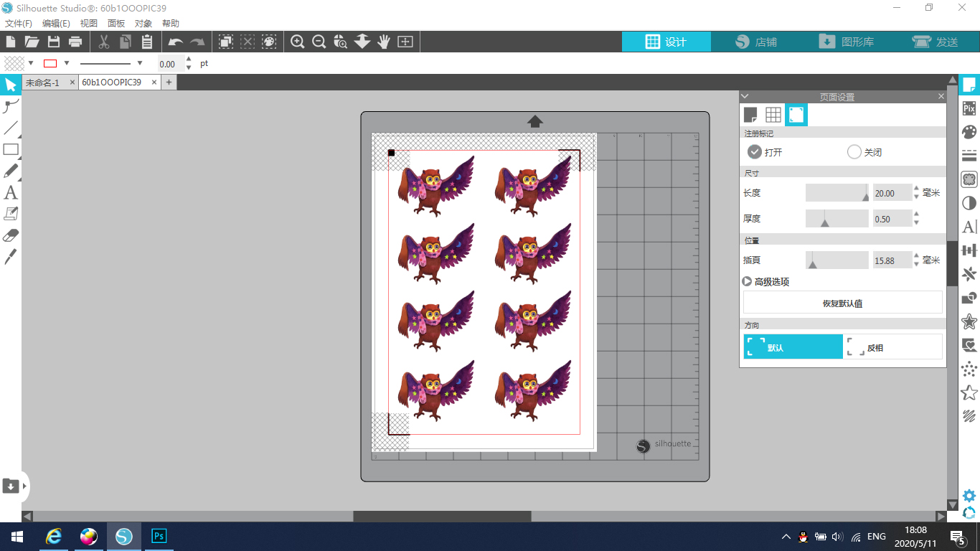Choose the Select arrow tool
This screenshot has width=980, height=551.
coord(11,85)
